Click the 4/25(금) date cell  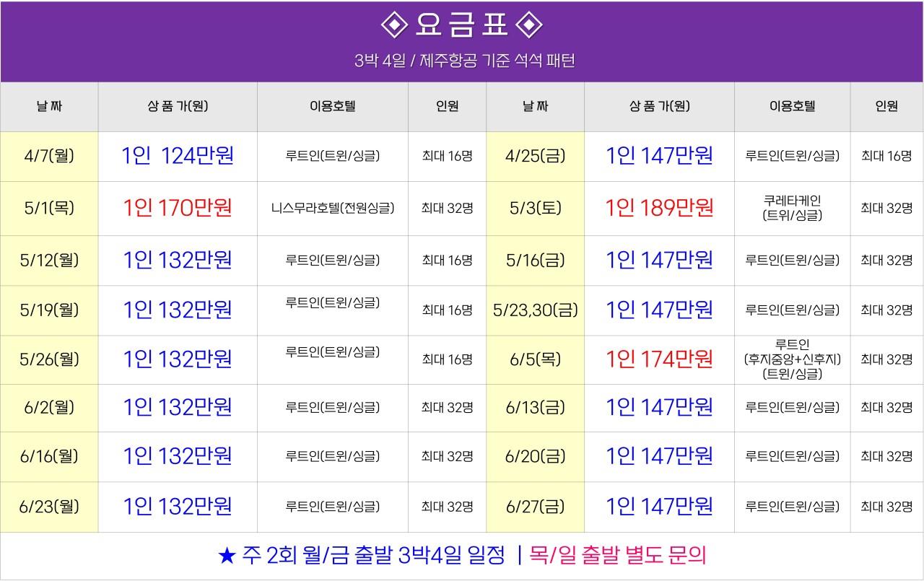coord(536,156)
